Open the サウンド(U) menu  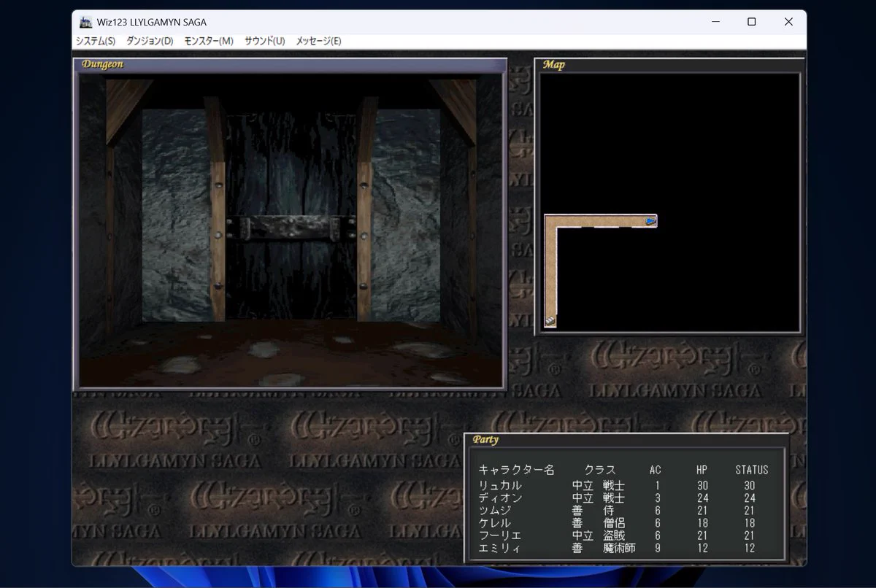pyautogui.click(x=264, y=41)
